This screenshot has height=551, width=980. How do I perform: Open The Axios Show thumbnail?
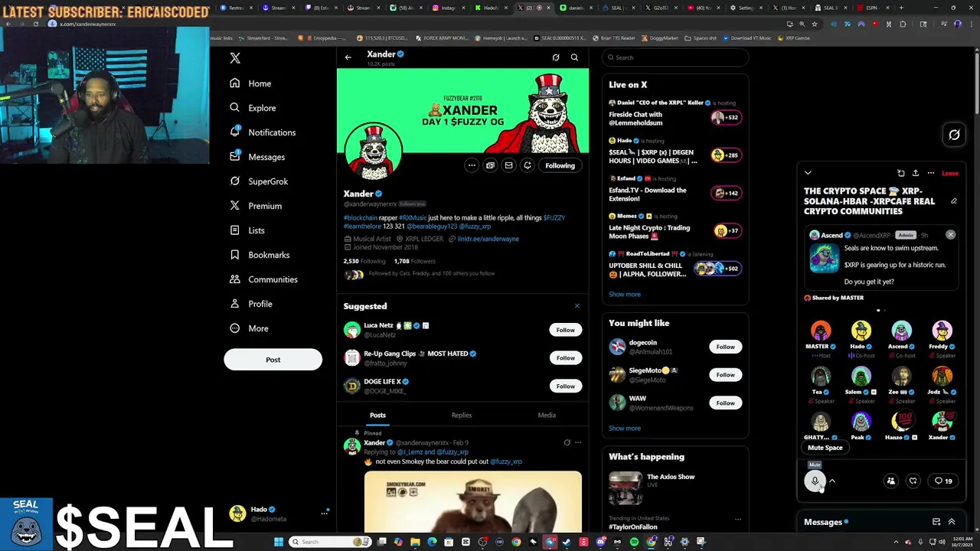[x=626, y=488]
